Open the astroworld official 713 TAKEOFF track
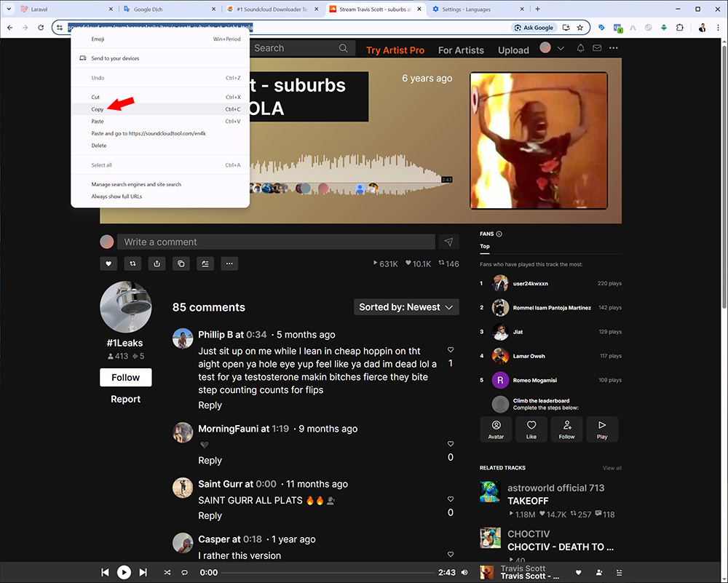Image resolution: width=728 pixels, height=583 pixels. (528, 501)
